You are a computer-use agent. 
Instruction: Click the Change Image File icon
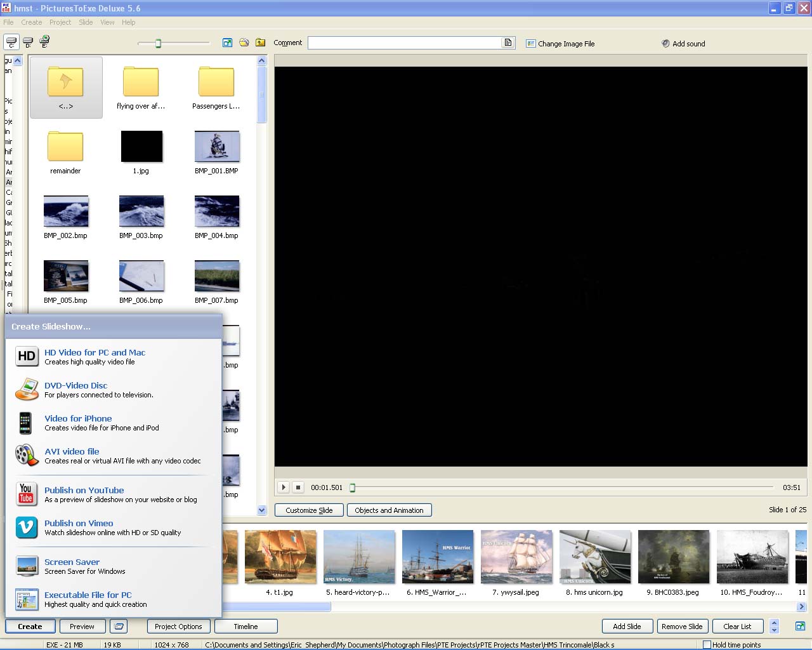tap(530, 44)
